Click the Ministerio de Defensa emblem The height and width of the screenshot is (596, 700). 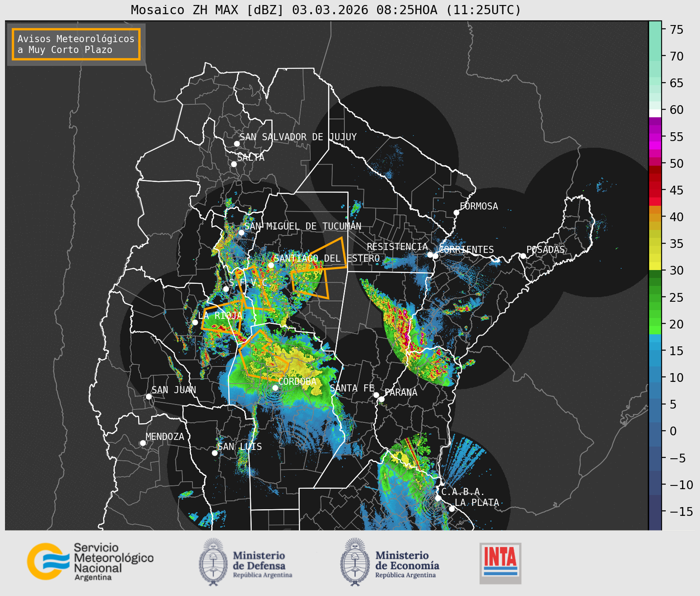[214, 562]
